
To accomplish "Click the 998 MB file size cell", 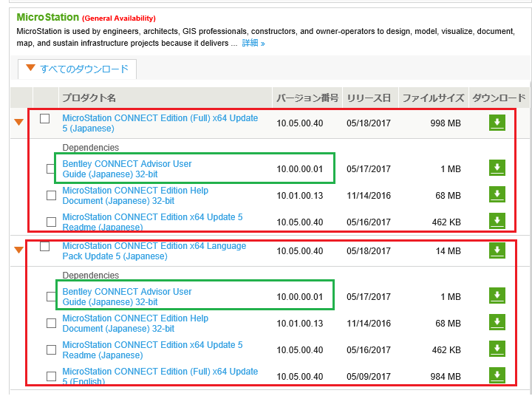I will click(446, 123).
